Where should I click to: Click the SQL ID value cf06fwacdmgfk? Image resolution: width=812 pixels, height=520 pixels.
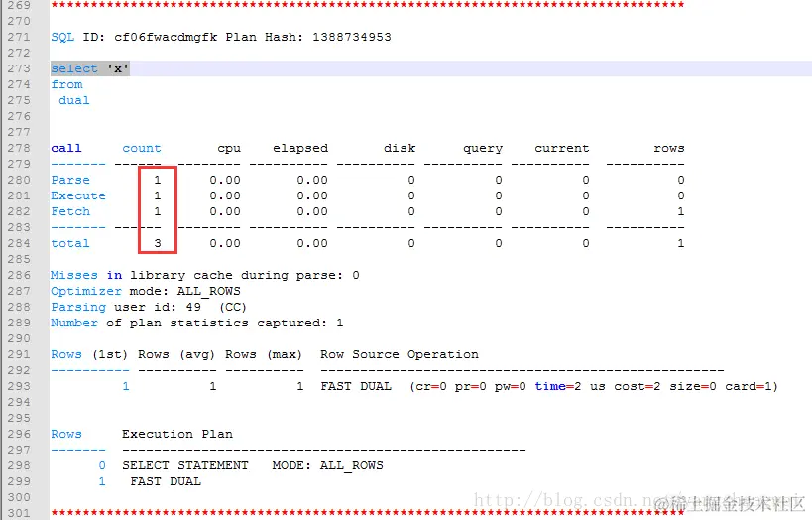point(166,38)
